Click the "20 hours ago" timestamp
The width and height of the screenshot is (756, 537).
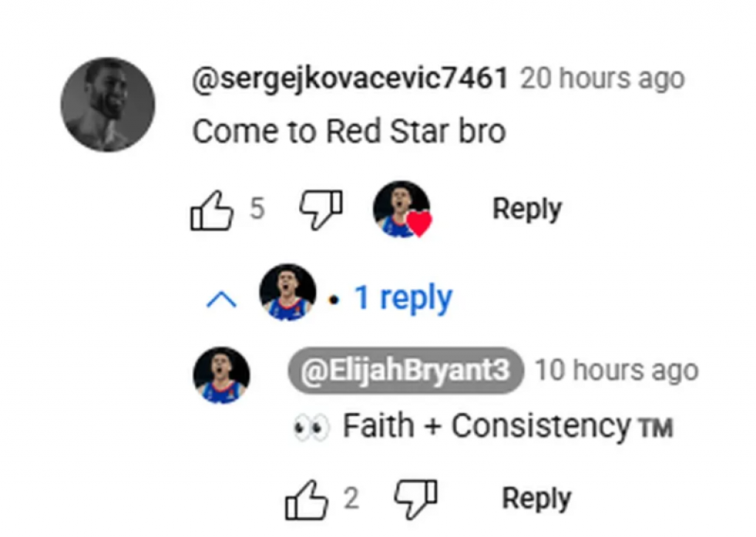tap(602, 78)
